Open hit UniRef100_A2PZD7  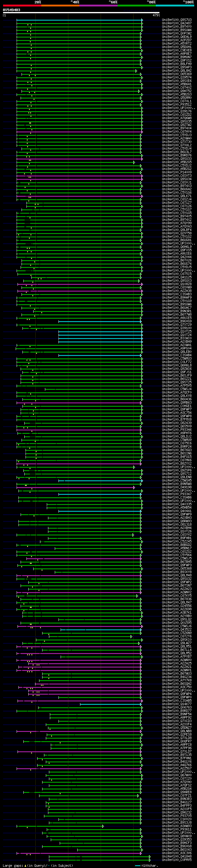coord(177,40)
